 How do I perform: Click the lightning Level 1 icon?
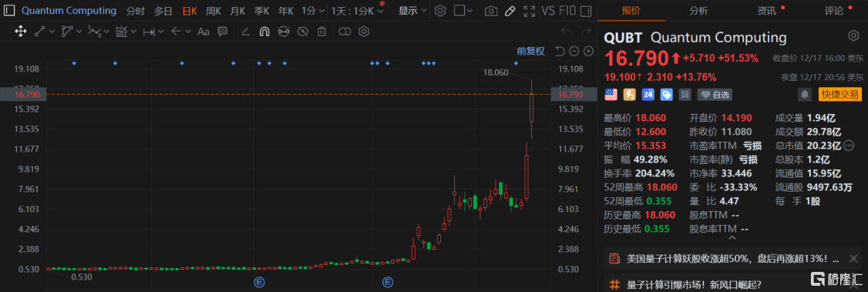(630, 95)
